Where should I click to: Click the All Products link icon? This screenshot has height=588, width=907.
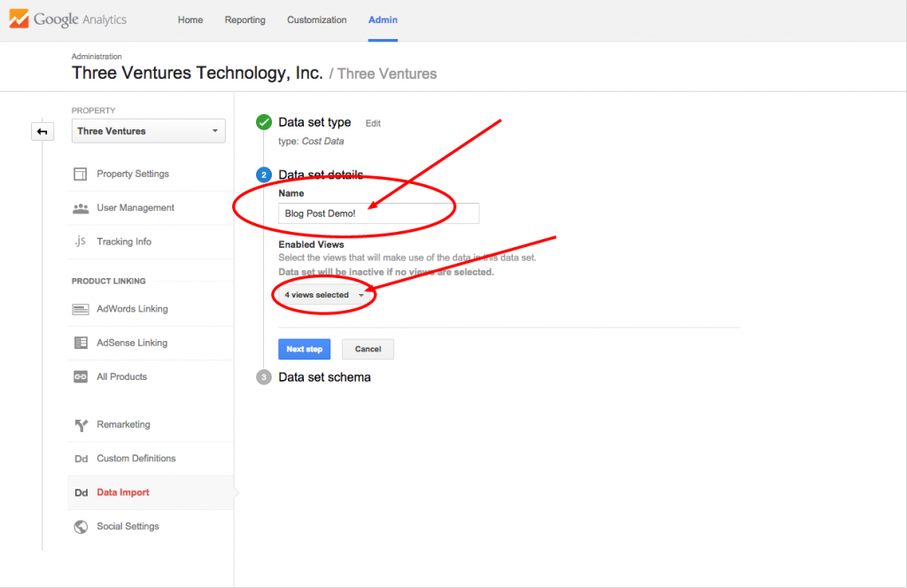pos(81,377)
